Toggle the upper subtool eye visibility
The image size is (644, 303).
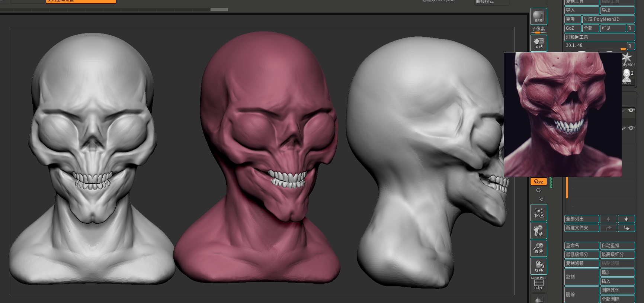coord(631,110)
